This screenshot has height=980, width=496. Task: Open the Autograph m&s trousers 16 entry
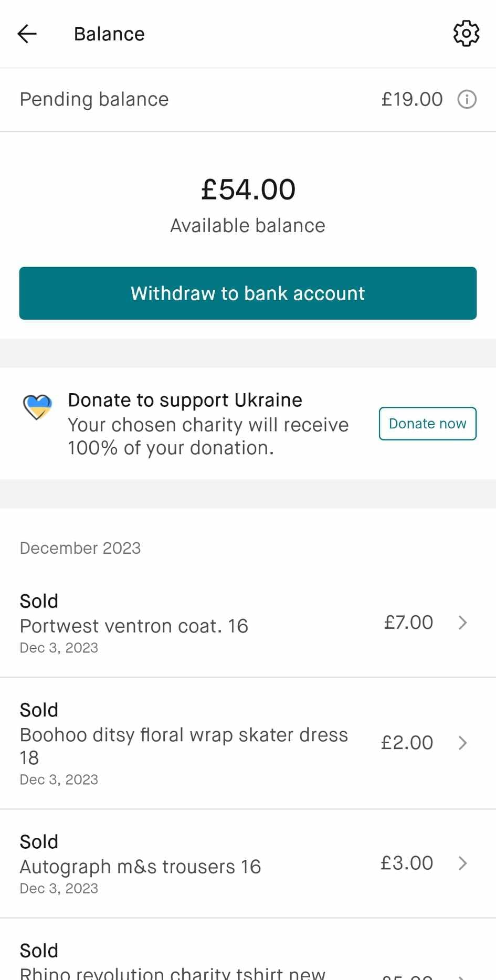pos(140,867)
